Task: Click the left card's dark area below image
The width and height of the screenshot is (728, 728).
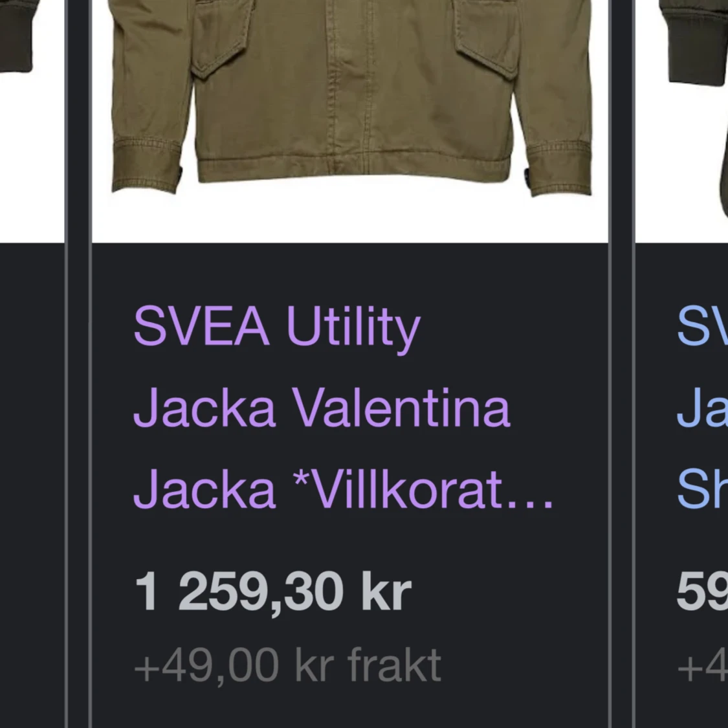Action: pos(32,485)
